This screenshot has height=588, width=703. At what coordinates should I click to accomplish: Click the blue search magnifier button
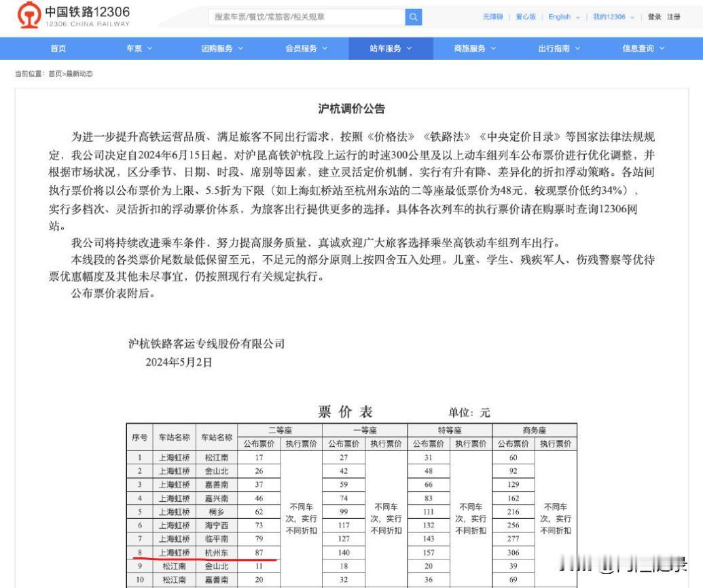pyautogui.click(x=414, y=17)
